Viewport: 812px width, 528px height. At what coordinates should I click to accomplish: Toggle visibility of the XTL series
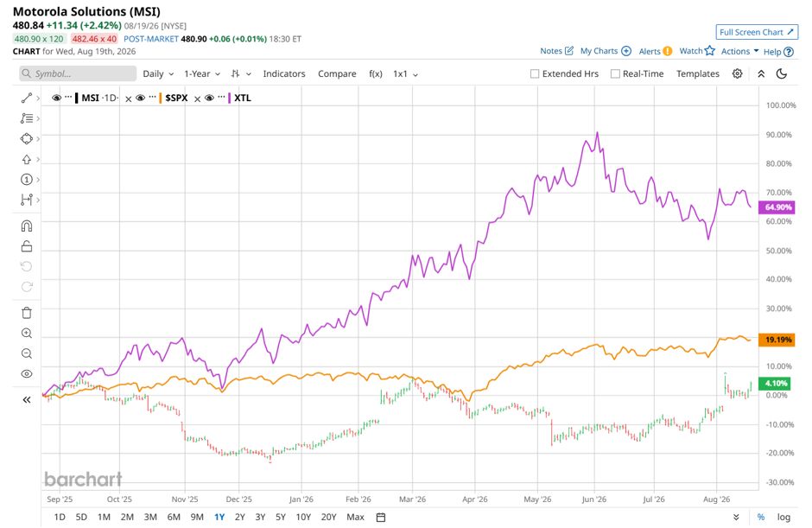210,98
